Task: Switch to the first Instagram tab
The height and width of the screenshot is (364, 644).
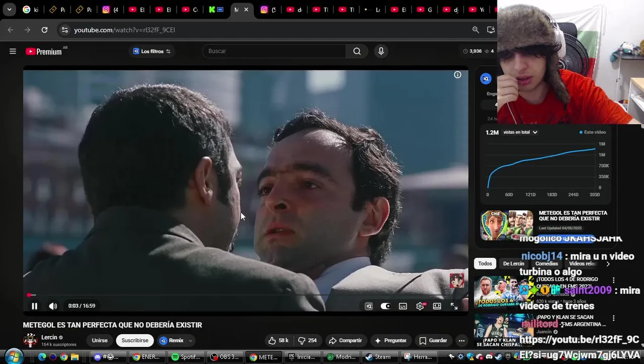Action: click(110, 10)
